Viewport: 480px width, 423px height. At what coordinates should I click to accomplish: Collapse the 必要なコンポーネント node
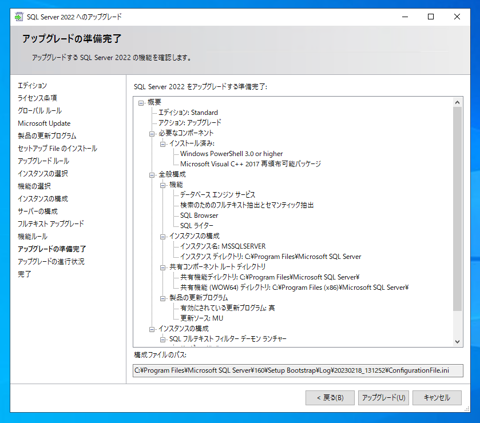152,134
